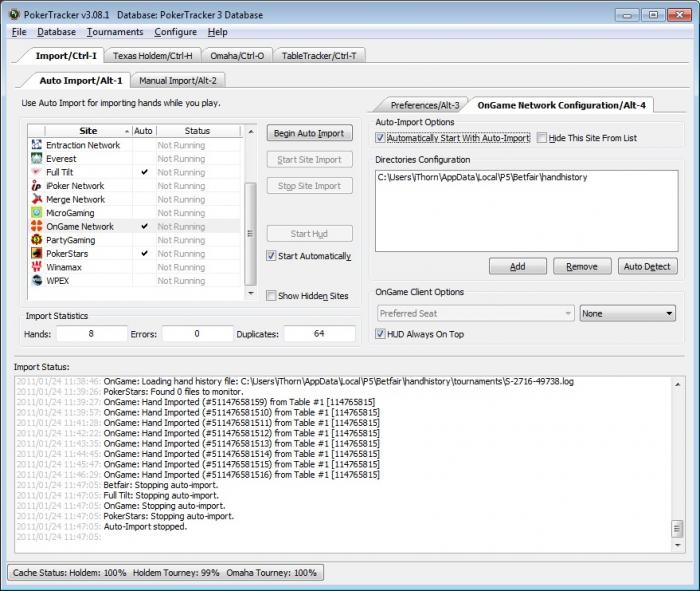
Task: Click Import Status scroll up arrow
Action: point(677,384)
